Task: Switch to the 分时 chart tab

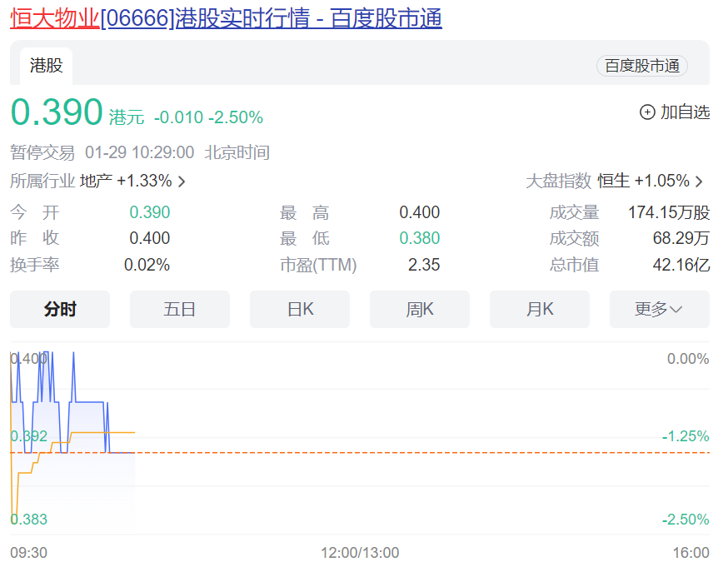Action: (x=60, y=310)
